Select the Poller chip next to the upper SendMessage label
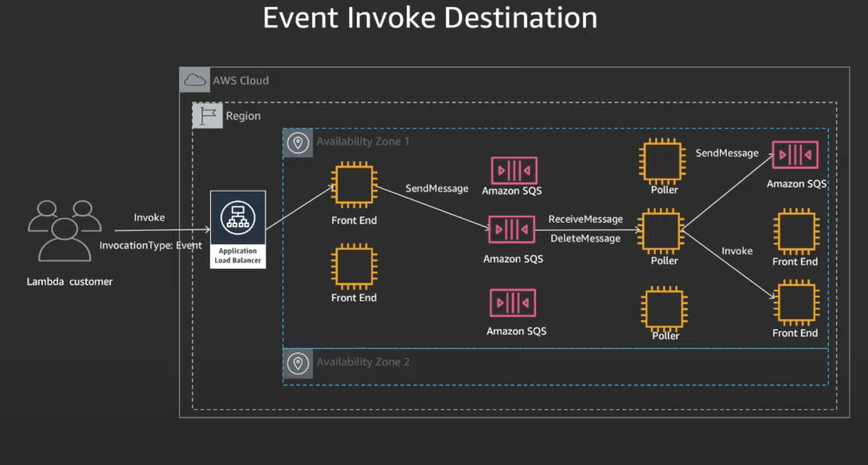The image size is (868, 465). pyautogui.click(x=663, y=161)
